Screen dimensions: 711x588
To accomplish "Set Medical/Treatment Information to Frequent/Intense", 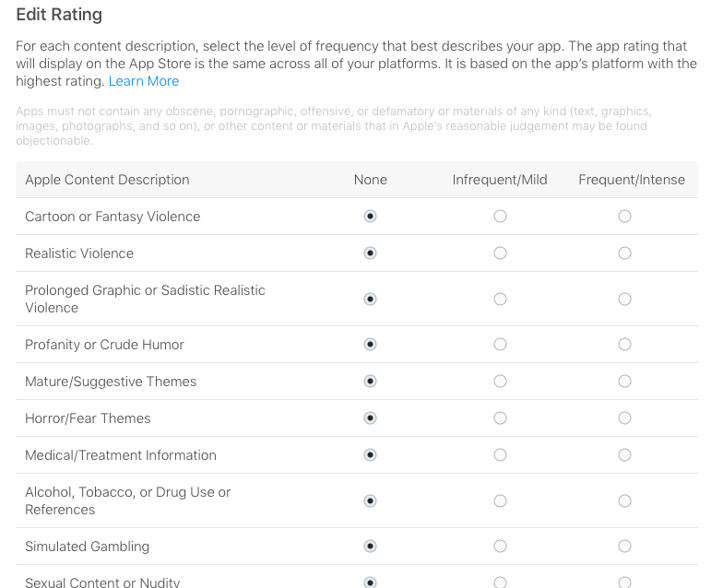I will 624,454.
